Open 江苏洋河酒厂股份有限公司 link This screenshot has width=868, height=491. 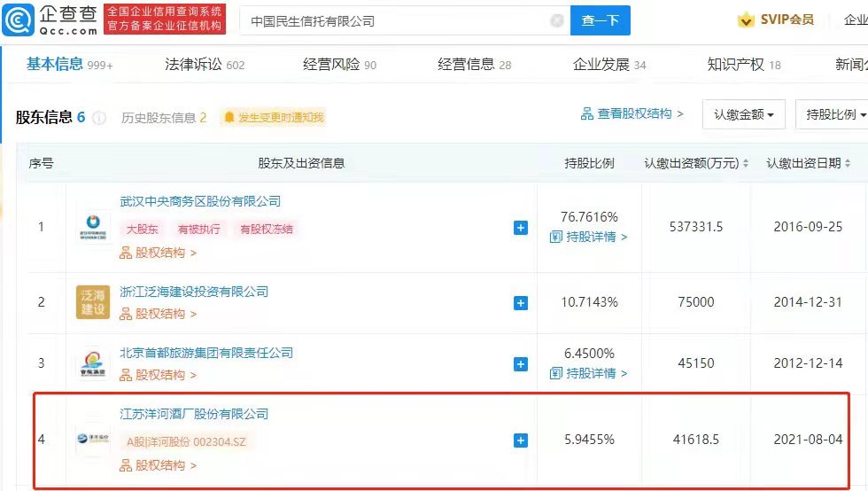(x=194, y=414)
